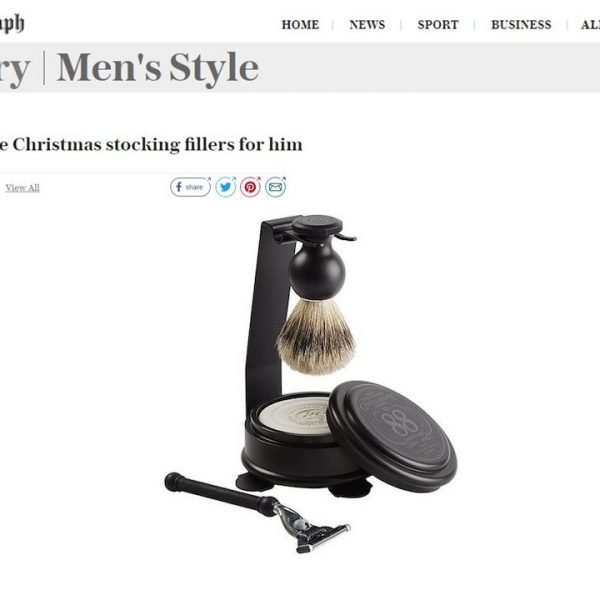Viewport: 600px width, 600px height.
Task: Pin the image using Pinterest icon
Action: pos(251,187)
